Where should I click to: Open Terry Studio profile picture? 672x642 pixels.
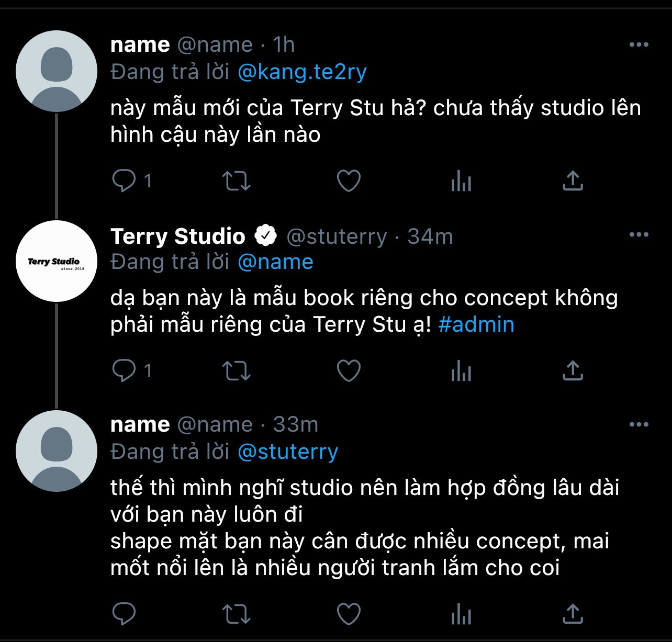tap(57, 261)
